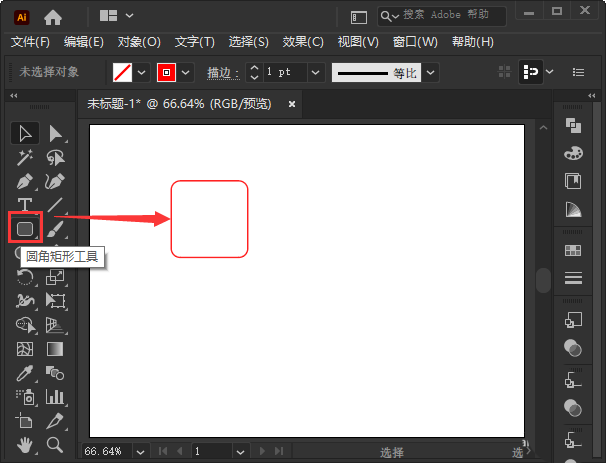Open the zoom level 66.64% dropdown
Viewport: 606px width, 463px height.
tap(140, 452)
